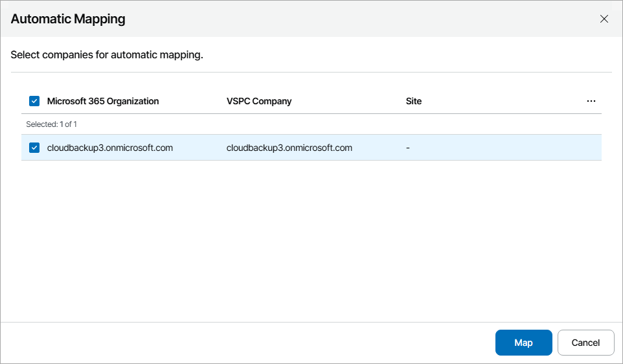Click the Site dash value in row
The width and height of the screenshot is (623, 364).
(x=408, y=148)
